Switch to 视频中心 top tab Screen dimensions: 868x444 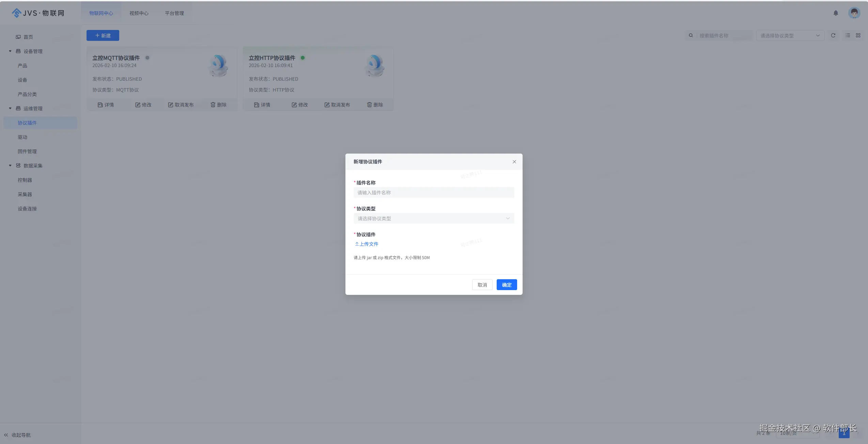coord(139,13)
